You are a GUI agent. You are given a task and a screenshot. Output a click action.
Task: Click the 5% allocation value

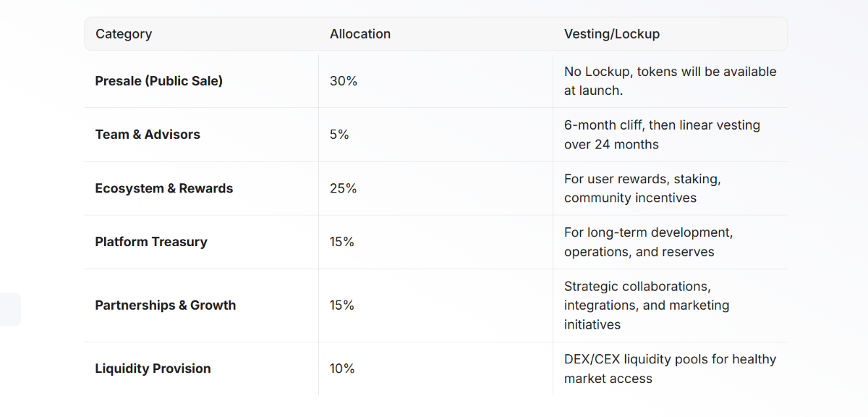(x=339, y=135)
